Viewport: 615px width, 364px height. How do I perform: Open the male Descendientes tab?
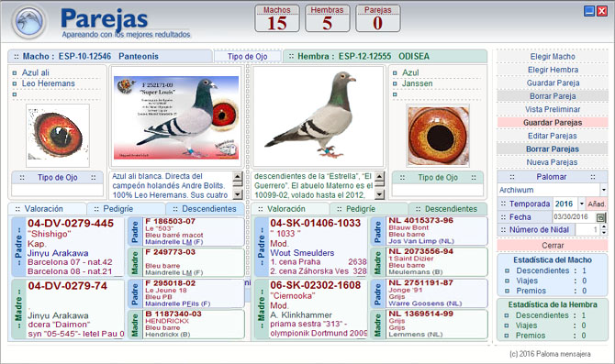pos(205,209)
